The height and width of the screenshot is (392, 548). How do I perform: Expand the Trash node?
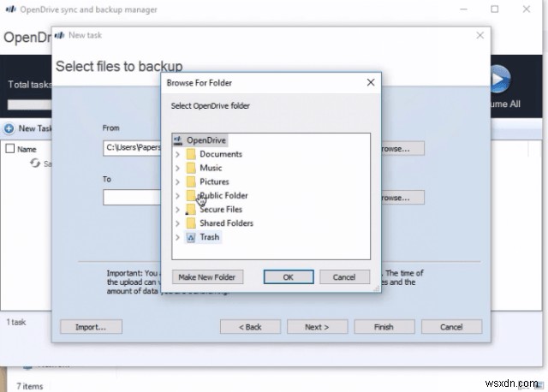(177, 237)
